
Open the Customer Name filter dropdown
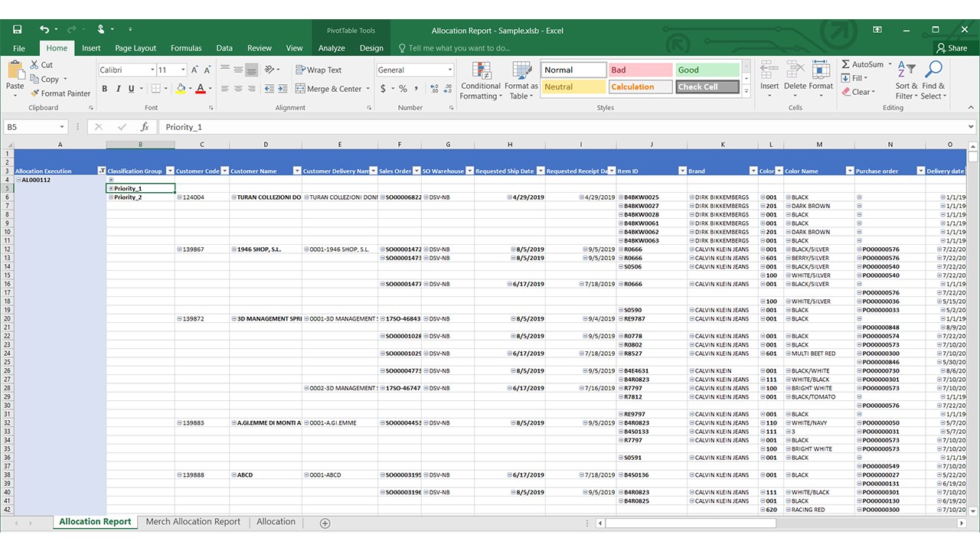(x=296, y=171)
